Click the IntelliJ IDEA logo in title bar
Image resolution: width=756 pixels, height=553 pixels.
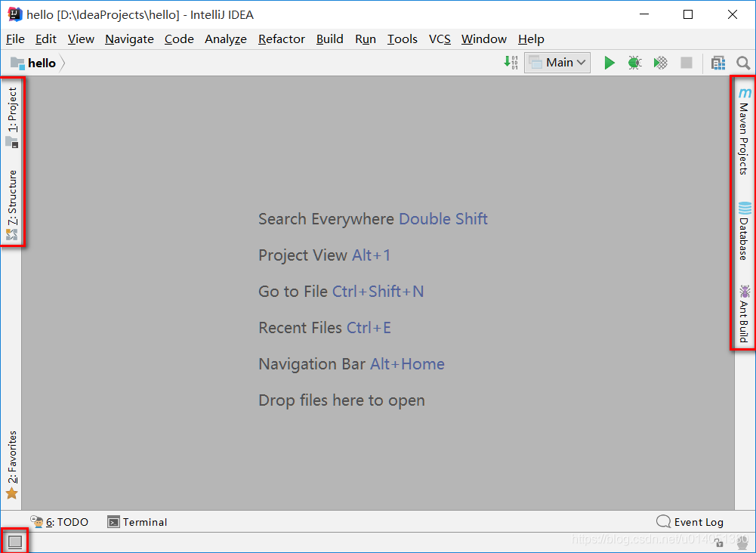click(15, 14)
